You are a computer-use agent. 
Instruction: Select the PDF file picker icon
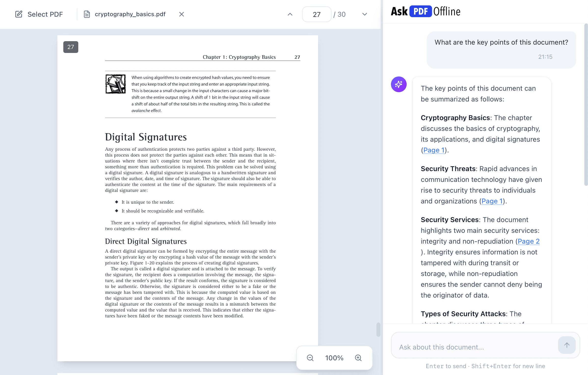coord(19,14)
